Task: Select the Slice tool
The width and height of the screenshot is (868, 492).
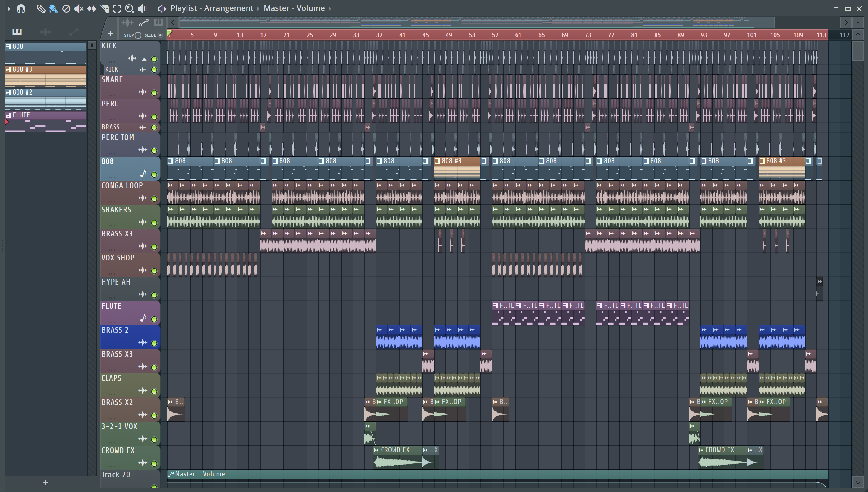Action: click(105, 8)
